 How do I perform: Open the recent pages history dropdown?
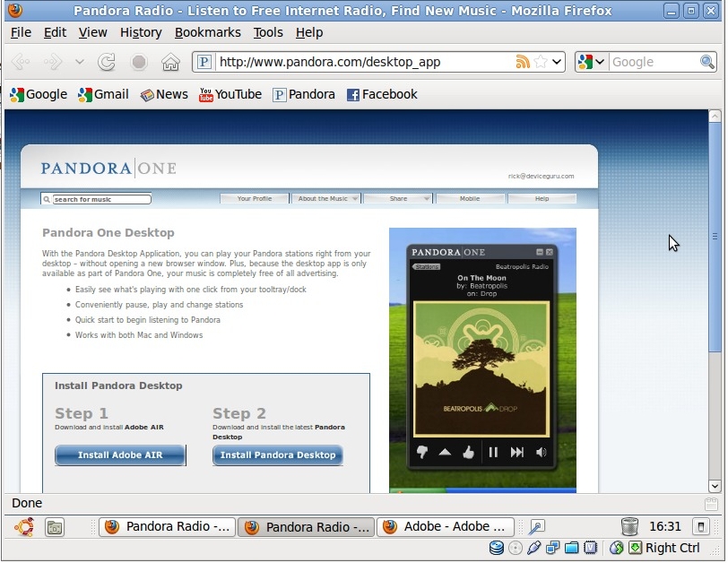(80, 62)
